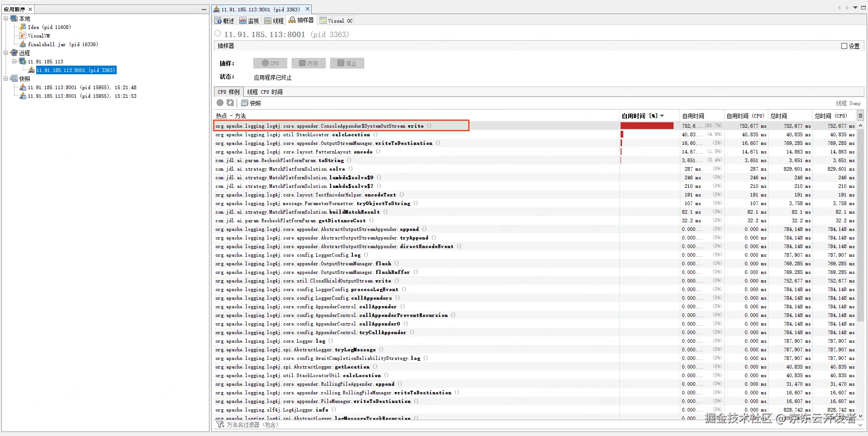The width and height of the screenshot is (868, 436).
Task: Select the 11.91.185.113 remote host node
Action: 41,62
